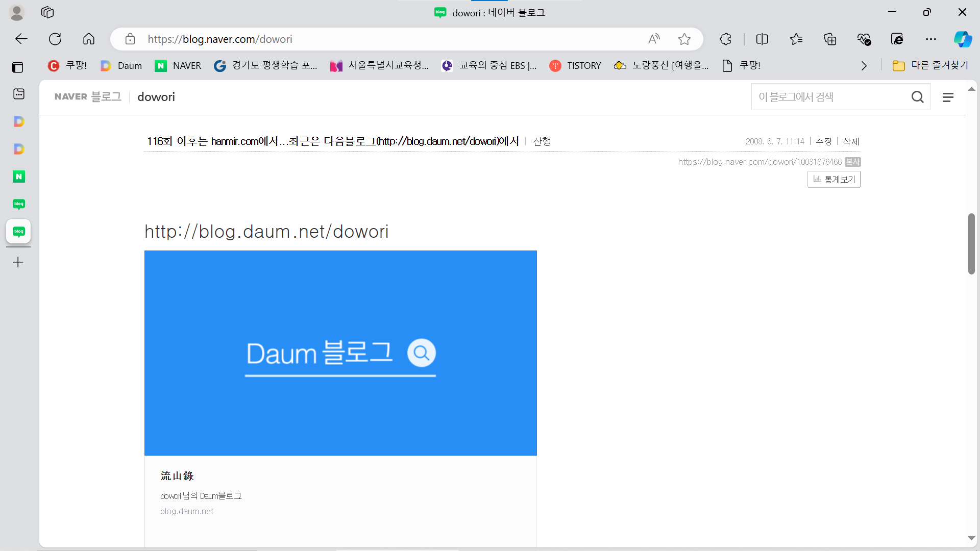Screen dimensions: 980x551
Task: Open the blog hamburger menu
Action: tap(948, 97)
